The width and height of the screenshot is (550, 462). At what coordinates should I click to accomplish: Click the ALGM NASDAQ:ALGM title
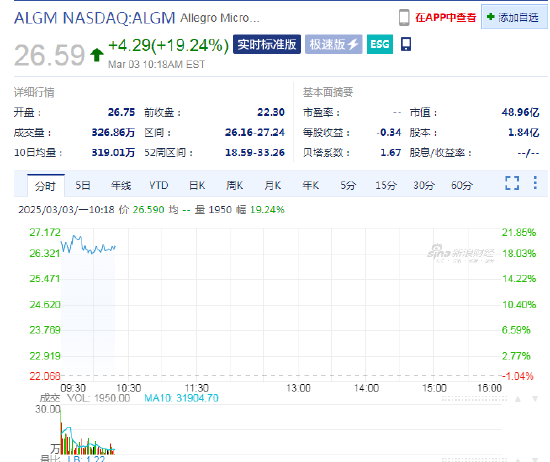click(94, 18)
